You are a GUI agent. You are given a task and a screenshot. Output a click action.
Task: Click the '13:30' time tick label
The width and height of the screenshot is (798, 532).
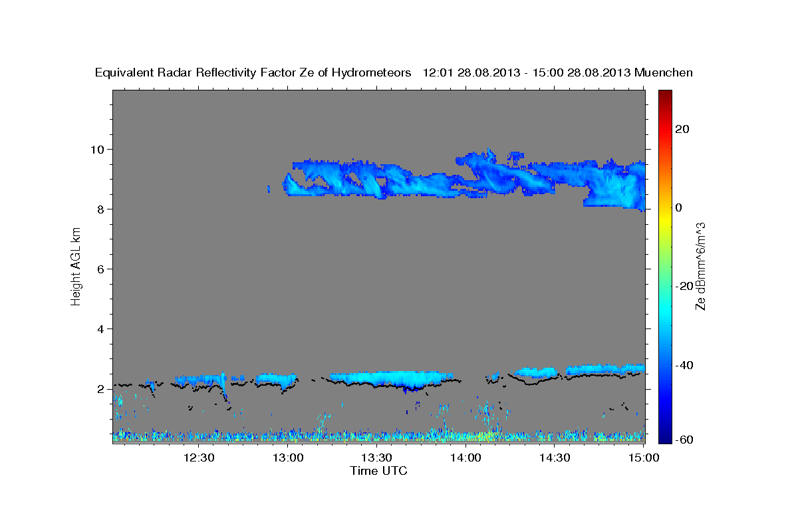(376, 458)
